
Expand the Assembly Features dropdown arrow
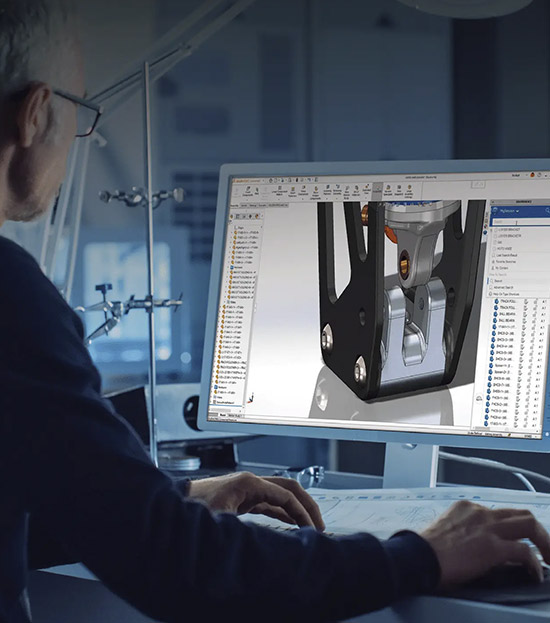327,199
